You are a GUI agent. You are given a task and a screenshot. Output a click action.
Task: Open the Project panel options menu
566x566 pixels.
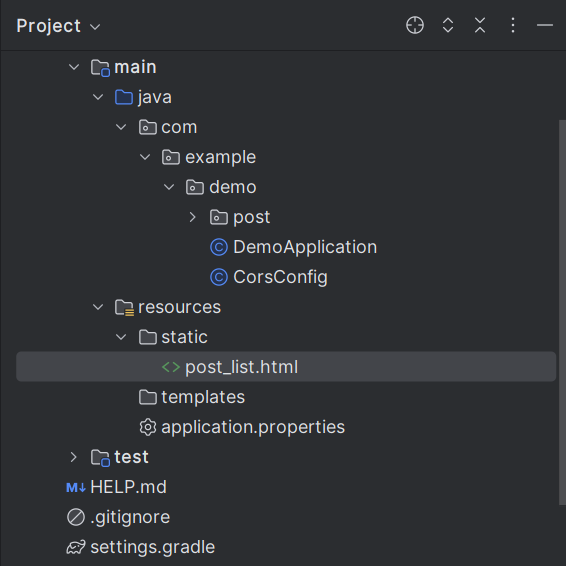coord(513,25)
